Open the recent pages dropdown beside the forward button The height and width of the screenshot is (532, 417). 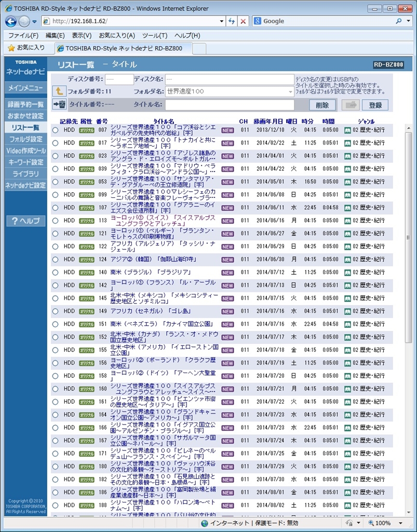pos(35,22)
